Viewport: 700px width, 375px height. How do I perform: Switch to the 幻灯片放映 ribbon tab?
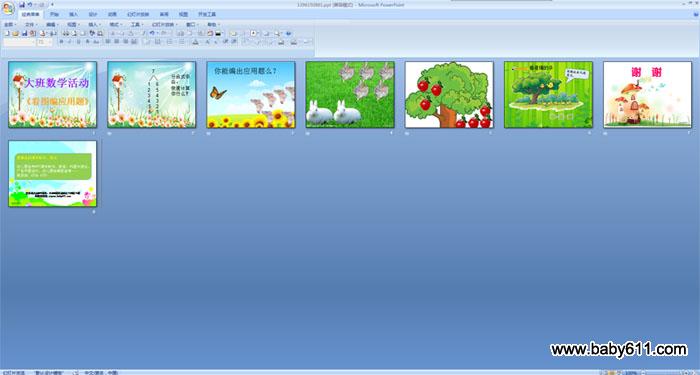coord(138,14)
